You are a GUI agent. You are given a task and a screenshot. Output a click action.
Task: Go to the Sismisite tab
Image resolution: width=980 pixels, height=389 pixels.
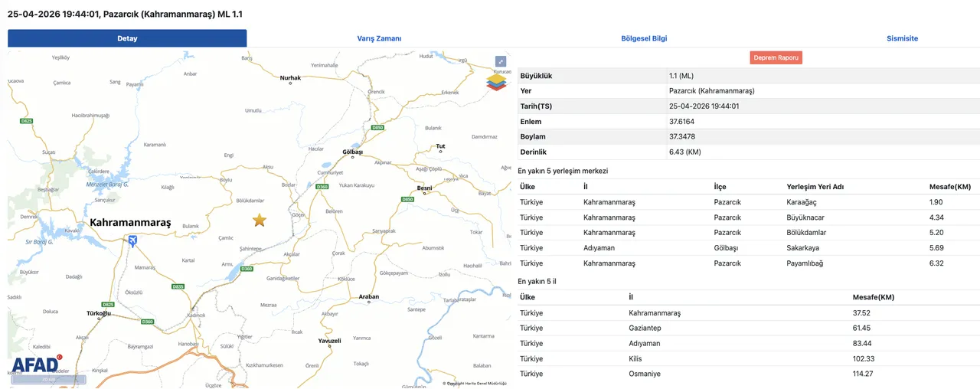[x=902, y=38]
